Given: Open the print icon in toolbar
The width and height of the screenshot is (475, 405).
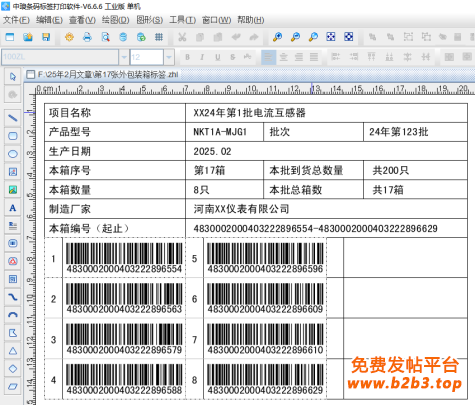Looking at the screenshot, I should [x=87, y=37].
